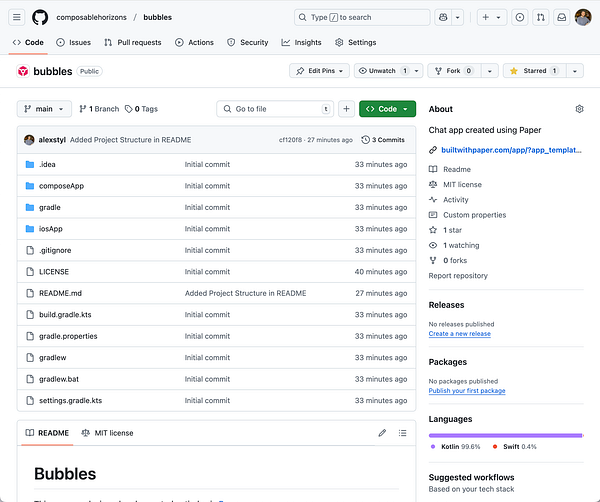
Task: View the 1 Branch link
Action: (99, 109)
